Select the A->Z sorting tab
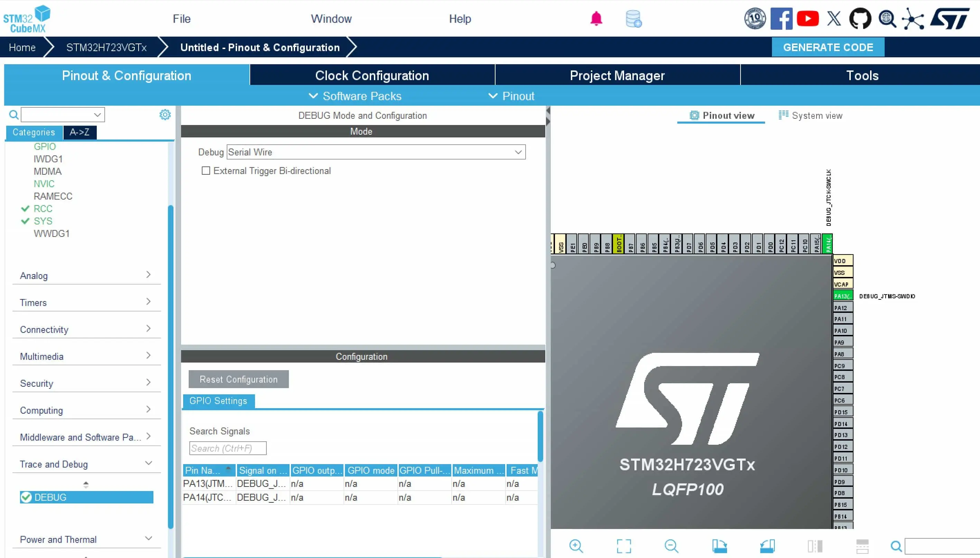The image size is (980, 558). coord(79,132)
